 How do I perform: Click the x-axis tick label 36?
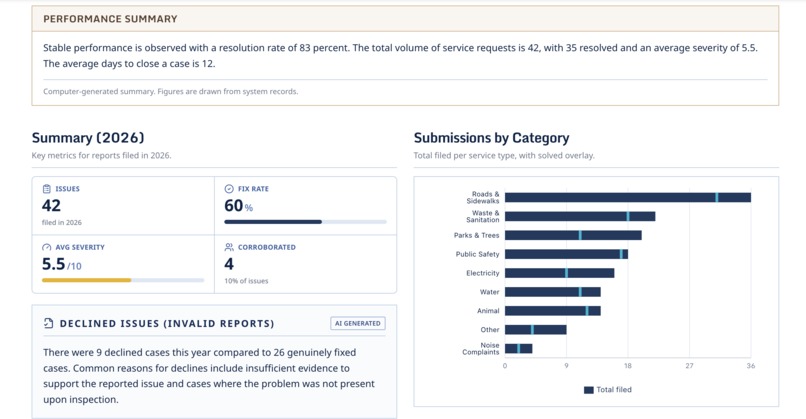tap(751, 366)
